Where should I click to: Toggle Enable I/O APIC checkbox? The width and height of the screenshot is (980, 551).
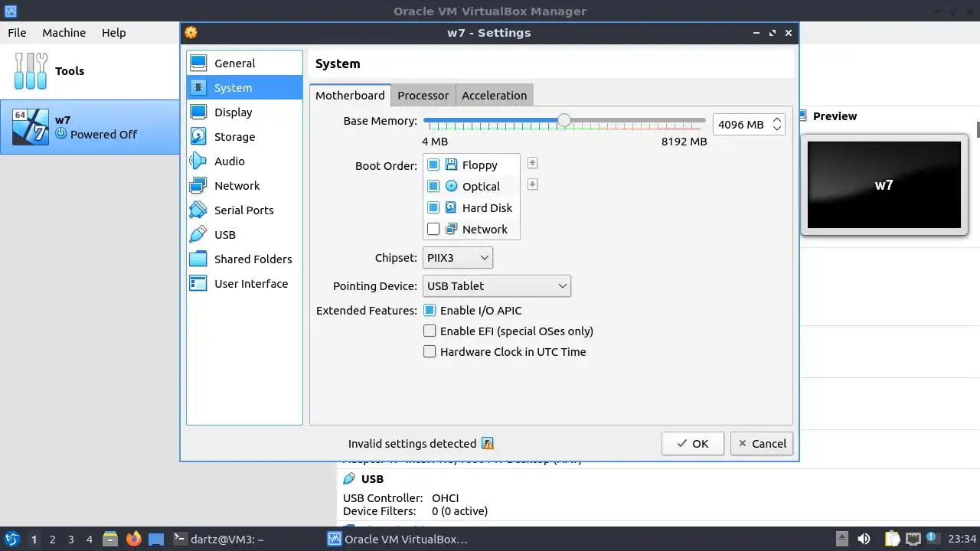pyautogui.click(x=430, y=310)
